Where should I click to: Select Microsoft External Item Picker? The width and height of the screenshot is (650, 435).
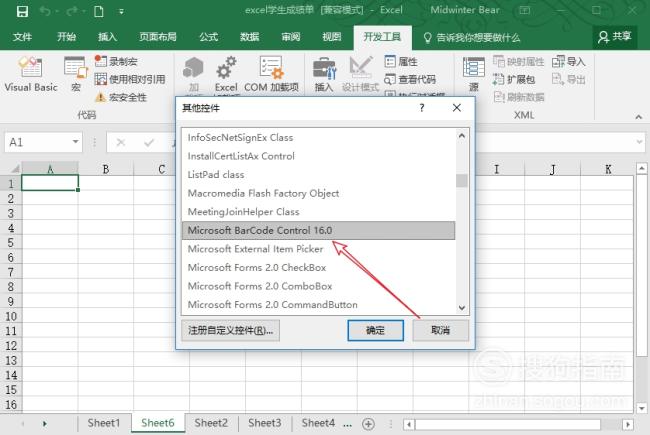(x=318, y=249)
